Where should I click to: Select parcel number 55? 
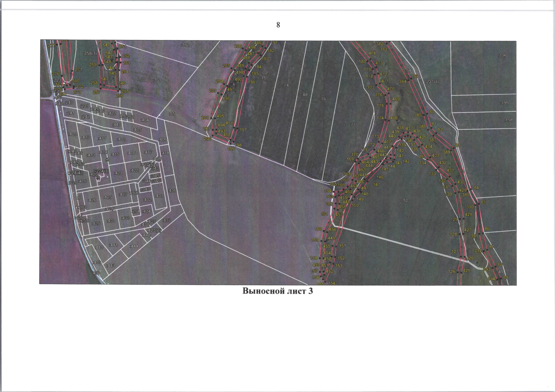pos(172,114)
